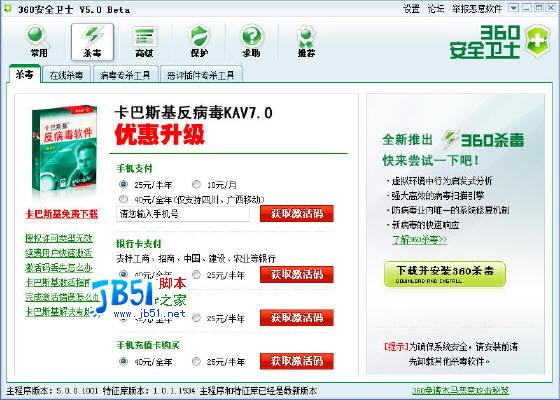
Task: Open the 高级 advanced tools icon
Action: click(x=145, y=42)
